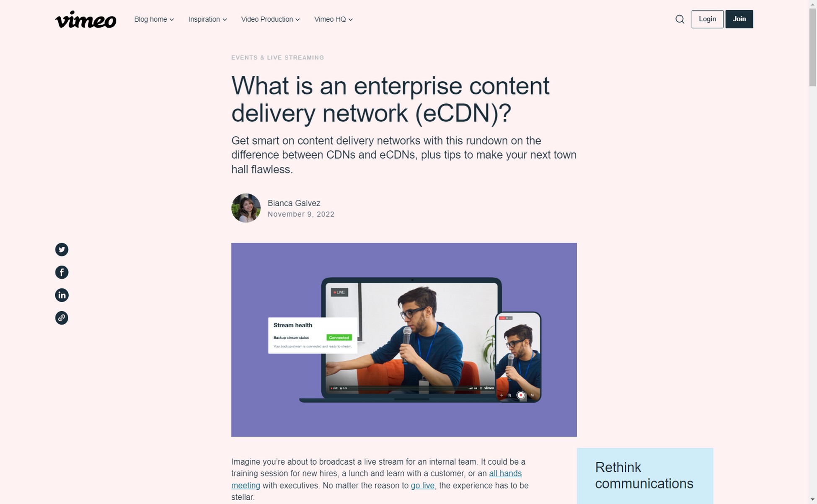Click the stream health connected status icon

tap(339, 338)
